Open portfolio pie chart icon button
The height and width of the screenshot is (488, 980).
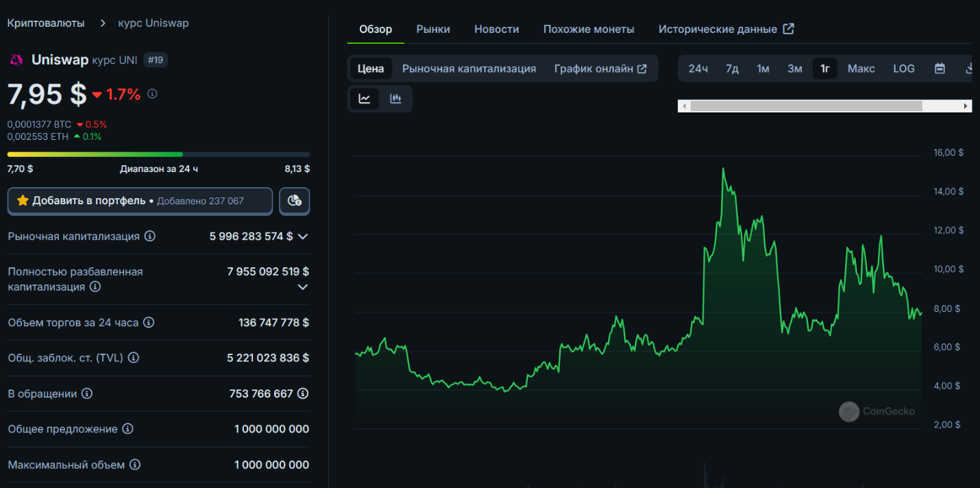tap(295, 201)
